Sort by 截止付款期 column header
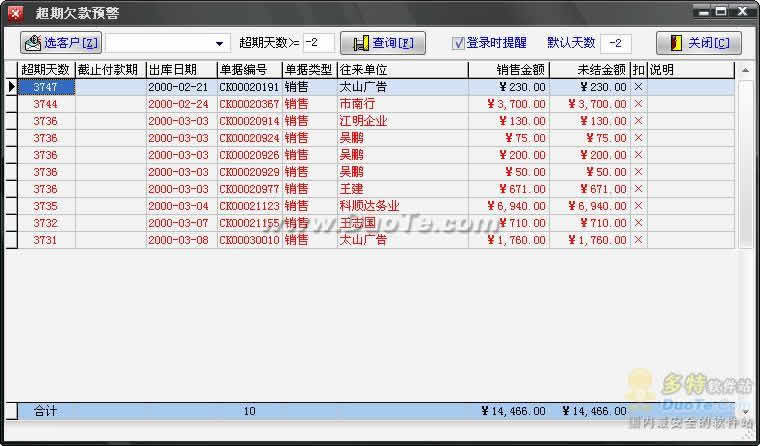 [x=111, y=70]
